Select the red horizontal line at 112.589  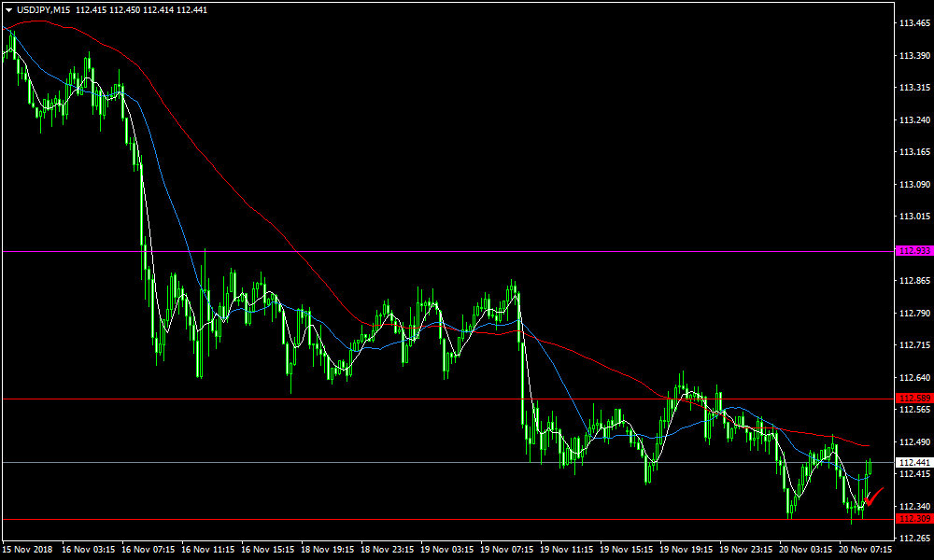coord(448,399)
